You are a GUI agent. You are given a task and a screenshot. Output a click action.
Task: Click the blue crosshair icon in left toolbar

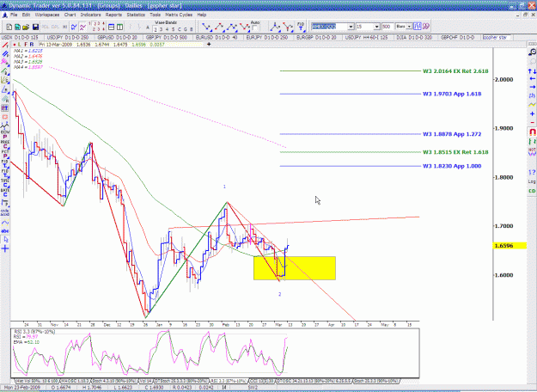pos(5,248)
